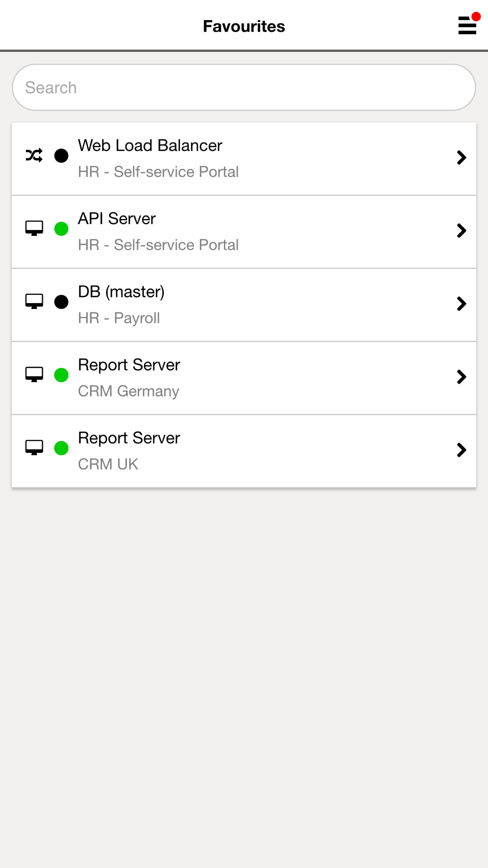
Task: Open DB (master) details via chevron arrow
Action: coord(462,304)
